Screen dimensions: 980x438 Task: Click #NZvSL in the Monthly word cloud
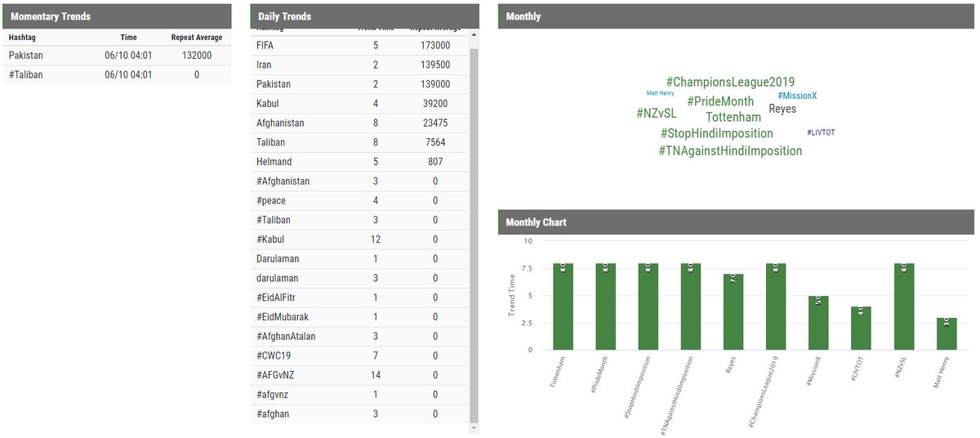(657, 114)
